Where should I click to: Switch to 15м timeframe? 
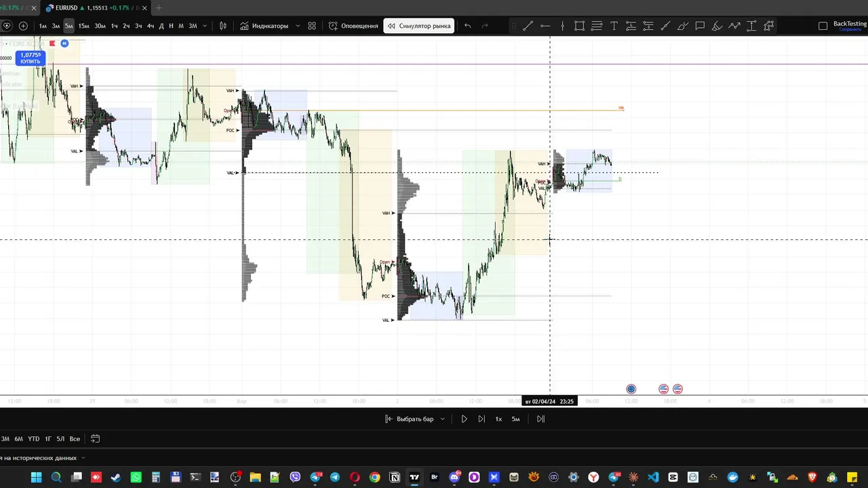pyautogui.click(x=83, y=26)
